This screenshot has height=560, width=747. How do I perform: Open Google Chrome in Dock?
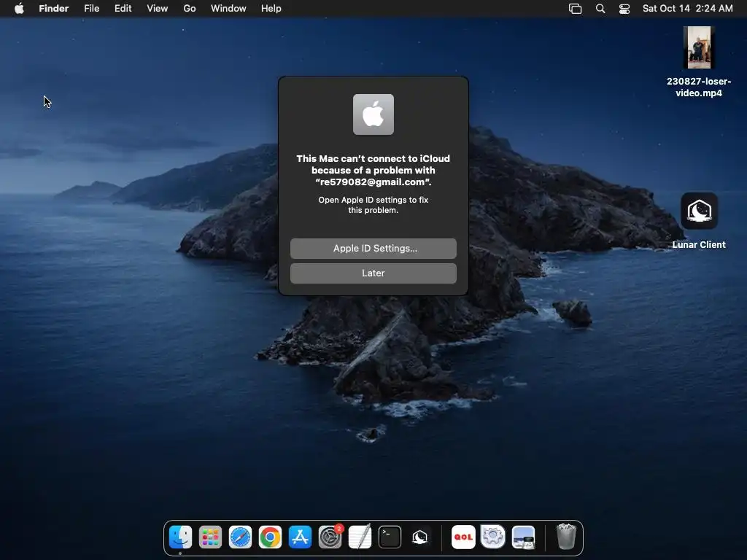click(x=270, y=537)
